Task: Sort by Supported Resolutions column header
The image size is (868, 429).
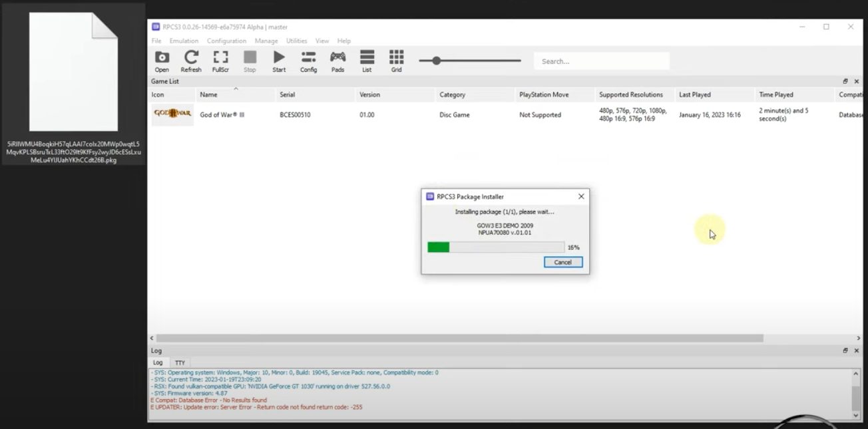Action: click(635, 94)
